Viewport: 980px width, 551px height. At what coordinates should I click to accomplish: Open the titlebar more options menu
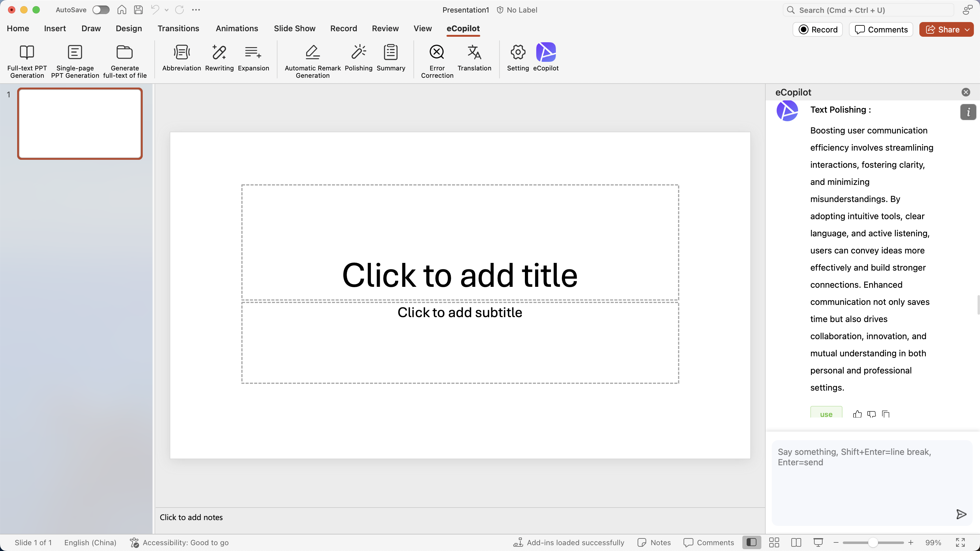click(x=196, y=10)
